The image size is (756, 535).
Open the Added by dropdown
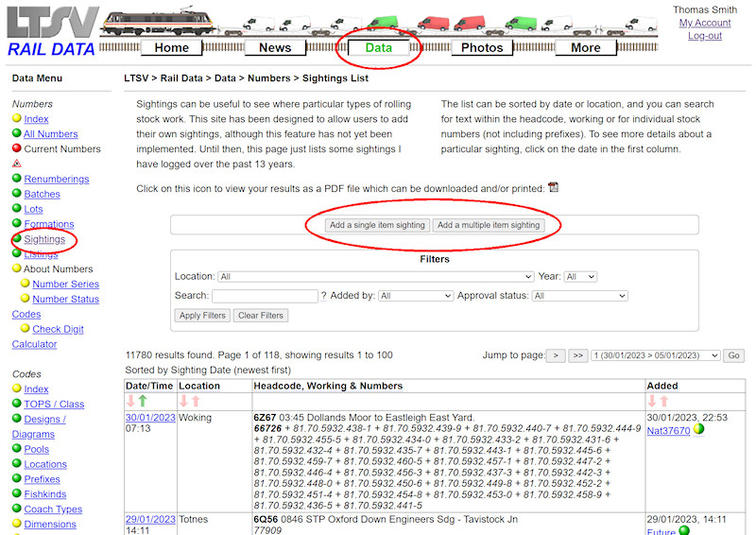(415, 296)
